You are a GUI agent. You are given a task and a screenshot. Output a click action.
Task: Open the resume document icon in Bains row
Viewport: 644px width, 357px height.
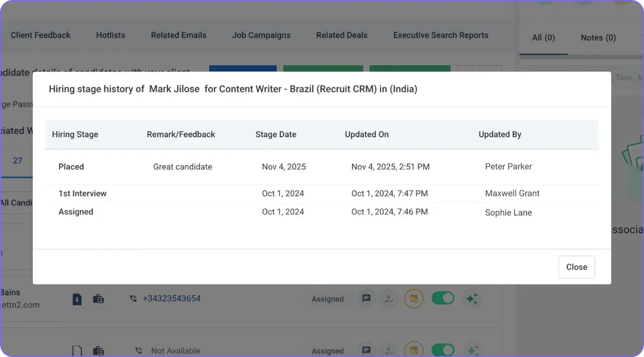pyautogui.click(x=76, y=299)
